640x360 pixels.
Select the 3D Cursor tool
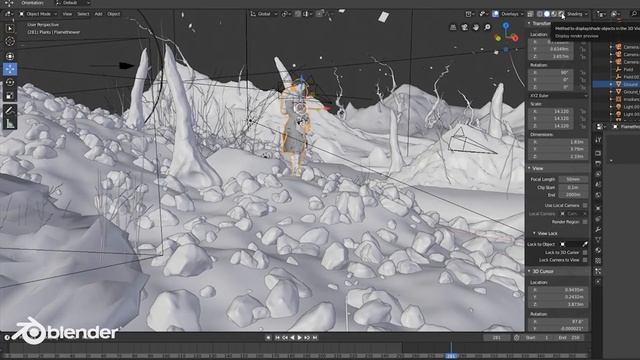point(10,41)
